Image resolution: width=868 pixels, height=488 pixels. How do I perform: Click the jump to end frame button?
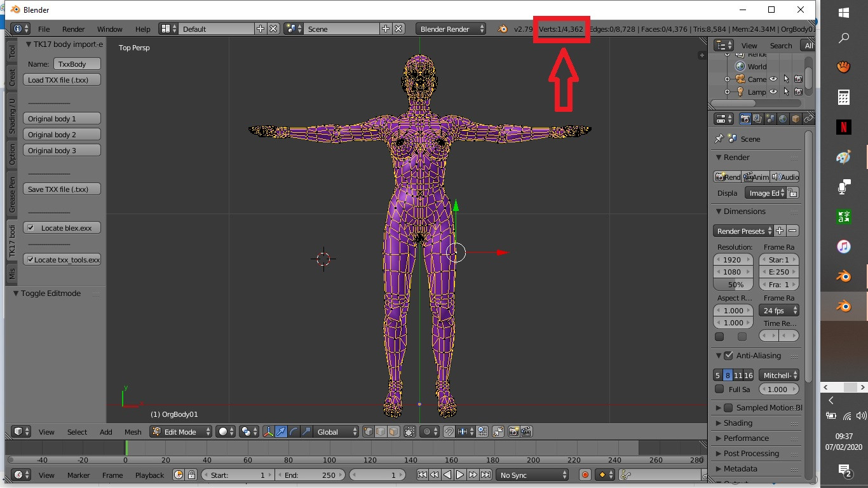486,475
